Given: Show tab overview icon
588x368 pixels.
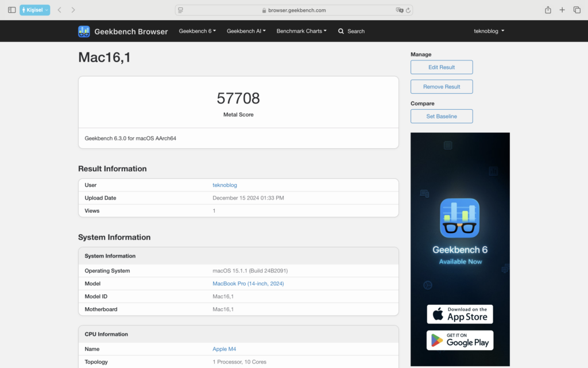Looking at the screenshot, I should point(577,10).
